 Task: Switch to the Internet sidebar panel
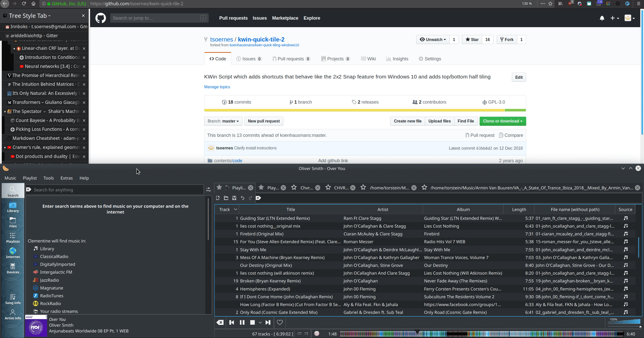pyautogui.click(x=13, y=253)
